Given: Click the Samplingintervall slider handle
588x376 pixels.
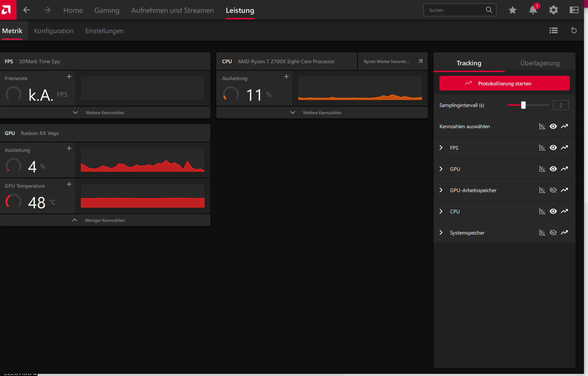Looking at the screenshot, I should pyautogui.click(x=523, y=105).
